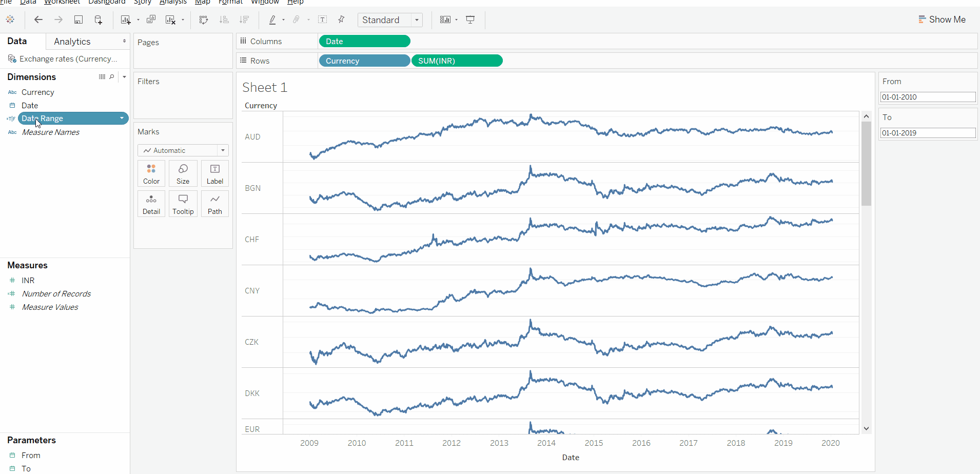
Task: Click the Show Me button
Action: 942,19
